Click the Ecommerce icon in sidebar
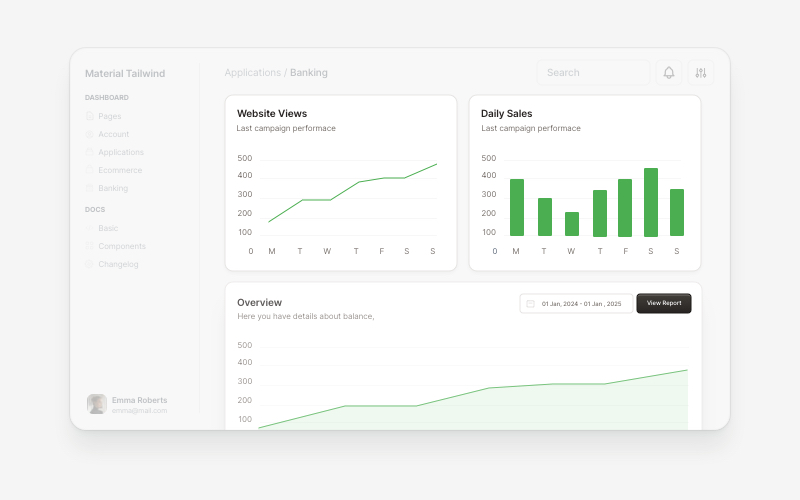The width and height of the screenshot is (800, 500). (90, 170)
